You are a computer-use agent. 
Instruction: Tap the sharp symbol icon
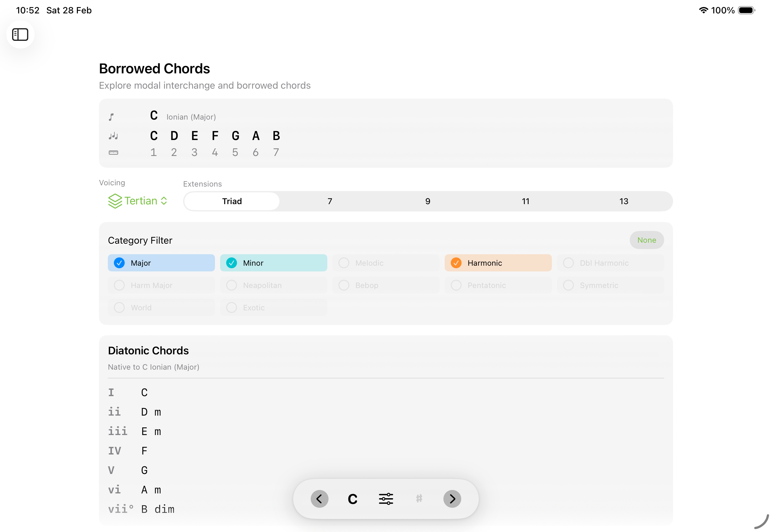[x=419, y=499]
